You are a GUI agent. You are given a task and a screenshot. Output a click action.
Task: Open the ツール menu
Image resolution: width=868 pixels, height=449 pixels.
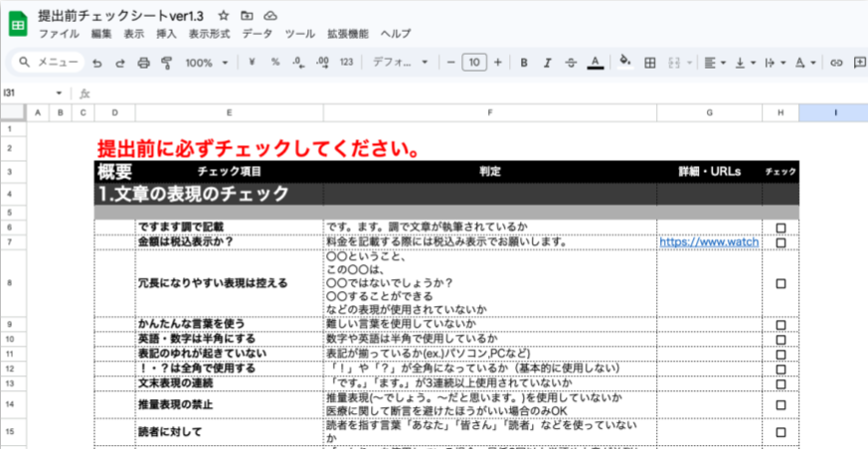pos(300,34)
